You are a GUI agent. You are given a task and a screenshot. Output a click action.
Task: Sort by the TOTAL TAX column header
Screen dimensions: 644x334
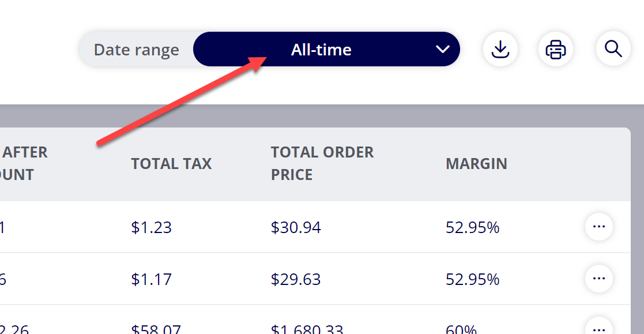click(x=171, y=163)
